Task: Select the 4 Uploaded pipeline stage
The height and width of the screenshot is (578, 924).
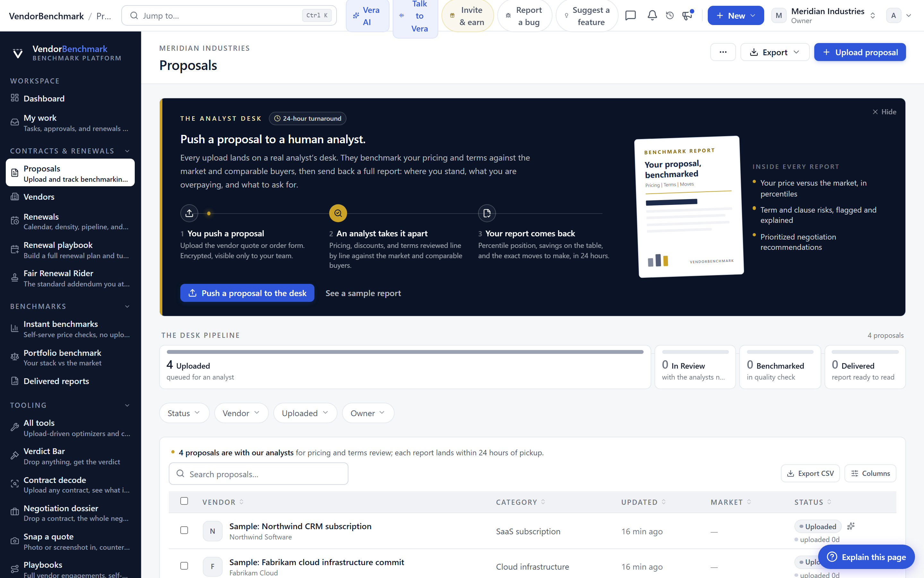Action: coord(405,367)
